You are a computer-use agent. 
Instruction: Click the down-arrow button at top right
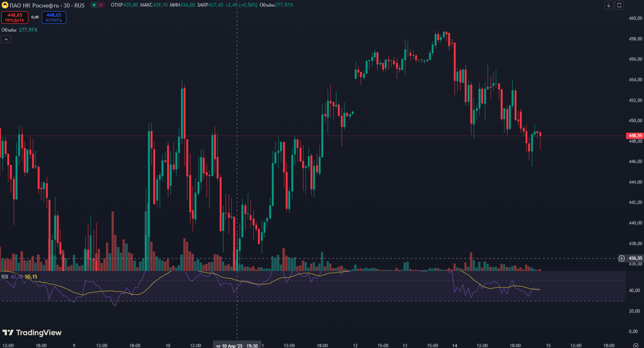click(609, 5)
